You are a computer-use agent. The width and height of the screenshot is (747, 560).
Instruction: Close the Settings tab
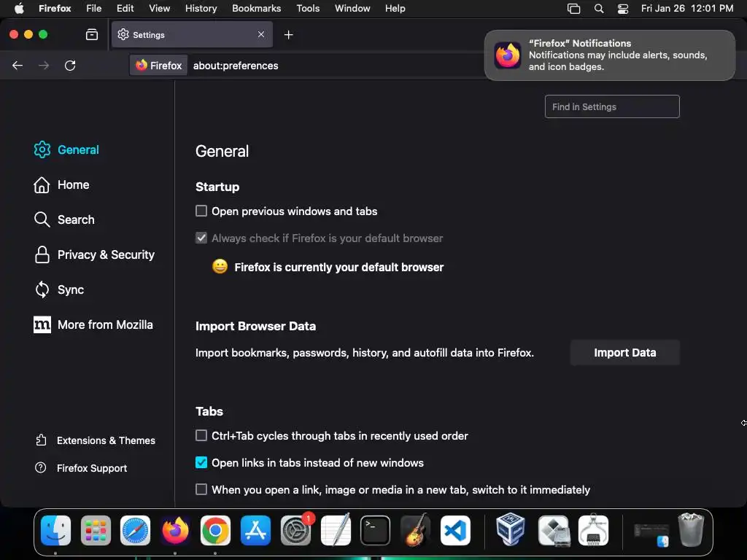coord(261,34)
